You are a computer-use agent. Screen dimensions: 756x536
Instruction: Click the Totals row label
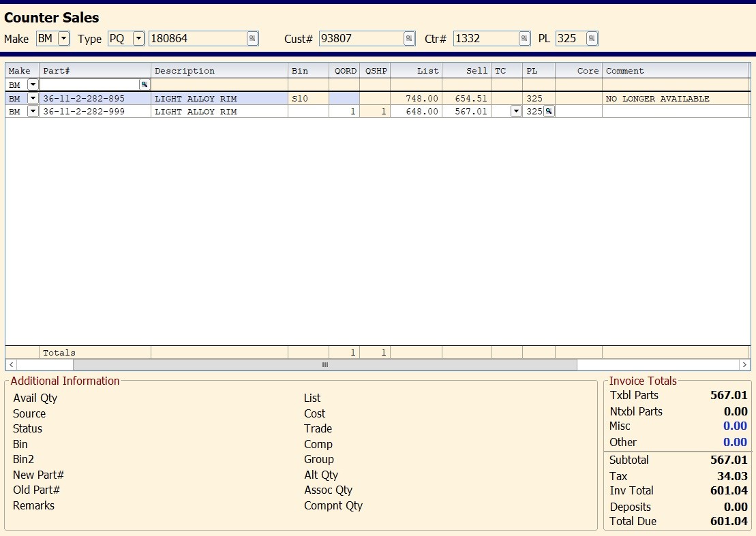59,353
